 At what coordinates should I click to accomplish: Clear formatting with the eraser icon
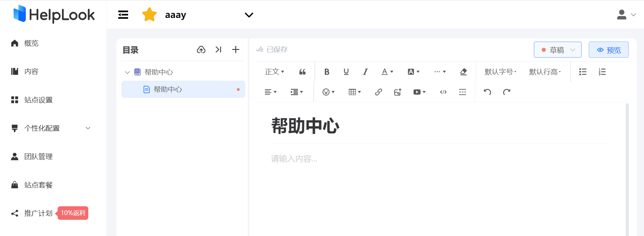click(463, 72)
